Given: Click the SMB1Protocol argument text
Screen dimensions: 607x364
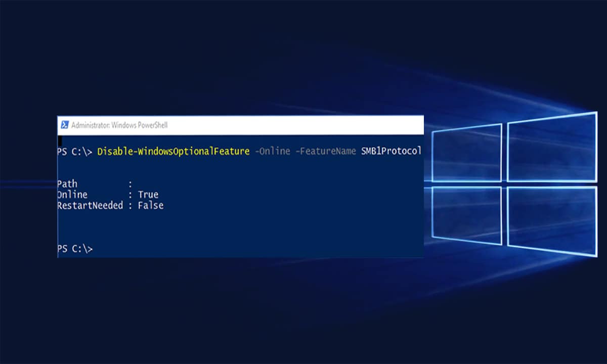Looking at the screenshot, I should click(x=391, y=151).
